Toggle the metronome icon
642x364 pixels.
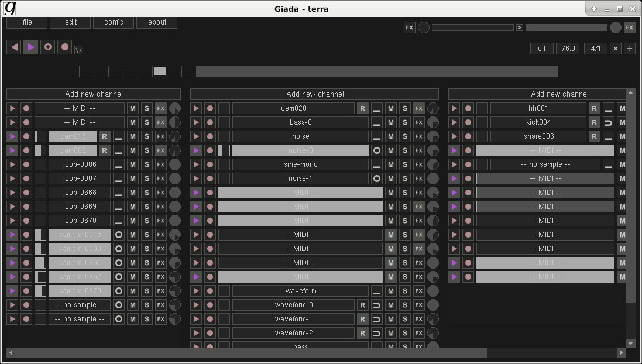(78, 50)
